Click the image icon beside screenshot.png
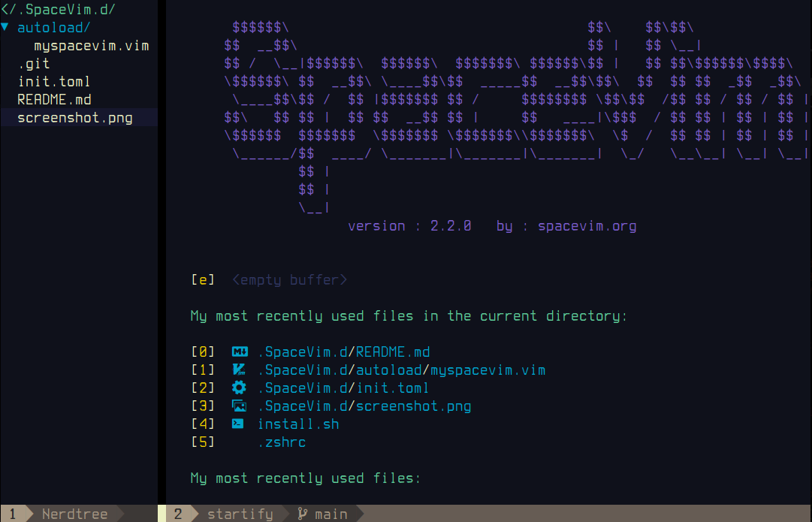This screenshot has width=812, height=522. tap(239, 406)
